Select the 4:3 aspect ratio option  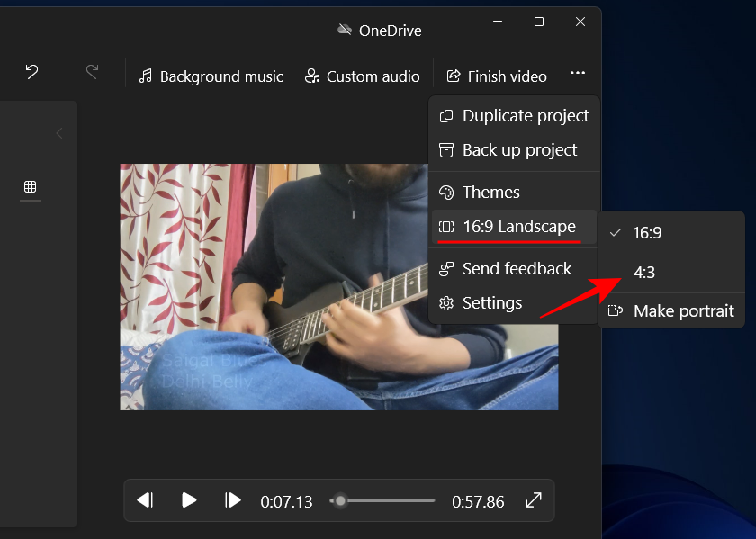[x=643, y=272]
